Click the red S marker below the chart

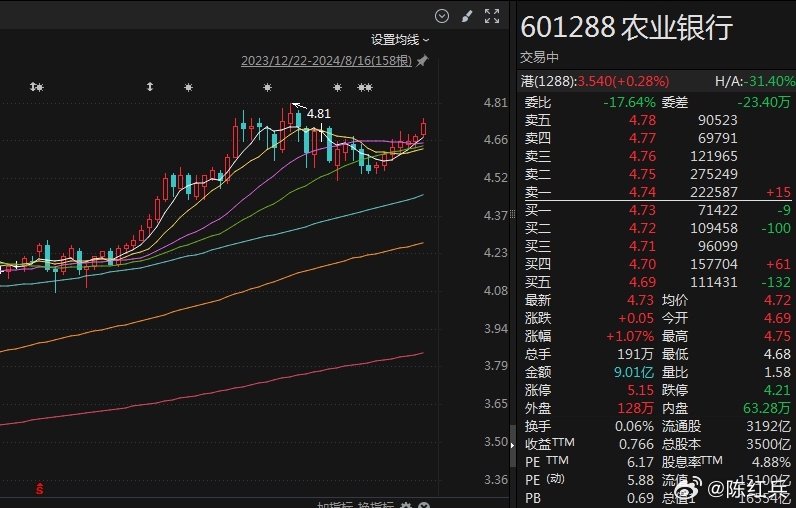(x=40, y=489)
